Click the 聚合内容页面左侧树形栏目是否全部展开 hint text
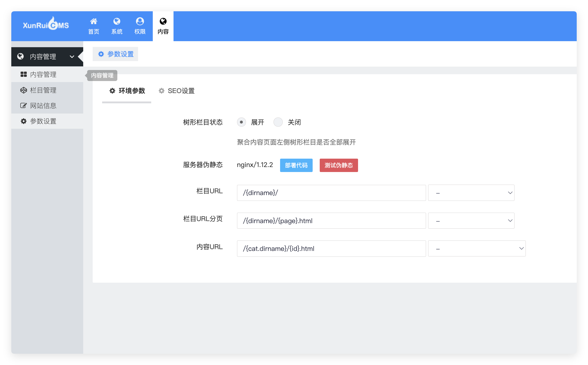 [296, 142]
